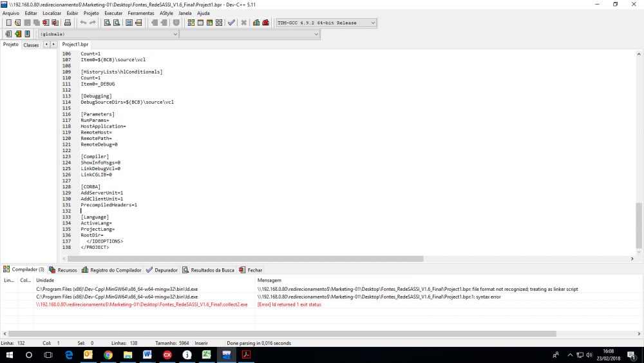Open the Ferramentas menu
The image size is (644, 363).
141,13
